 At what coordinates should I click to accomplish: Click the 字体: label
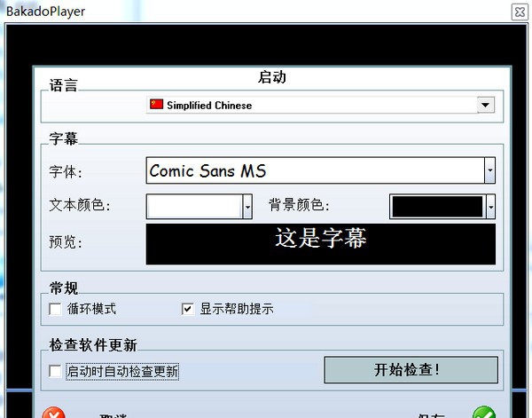66,172
